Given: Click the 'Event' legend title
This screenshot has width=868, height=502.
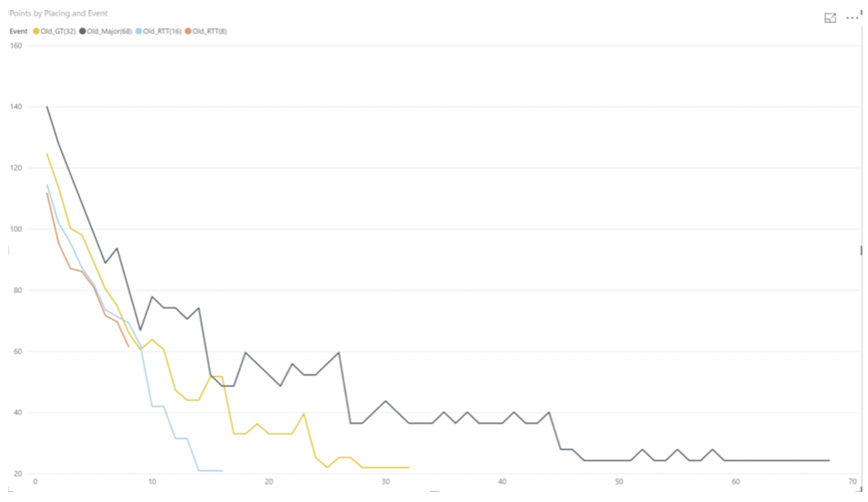Looking at the screenshot, I should pyautogui.click(x=18, y=31).
